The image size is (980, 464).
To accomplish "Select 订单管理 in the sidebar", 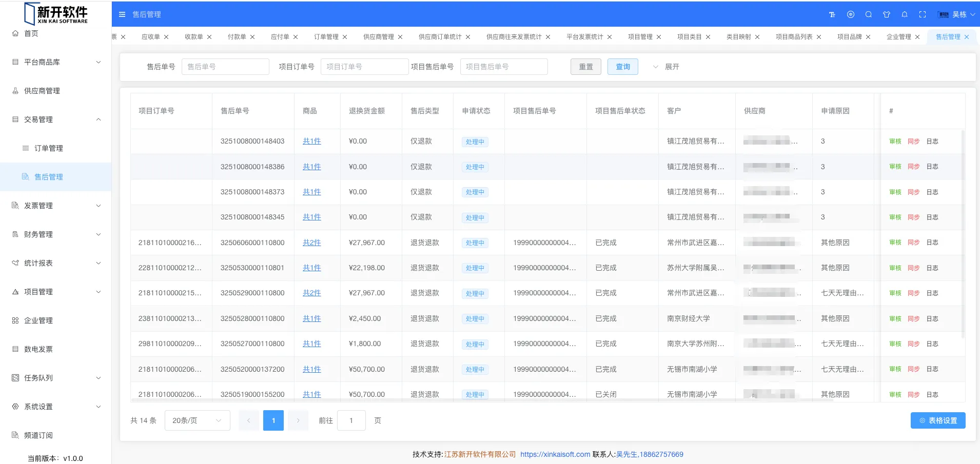I will coord(49,148).
